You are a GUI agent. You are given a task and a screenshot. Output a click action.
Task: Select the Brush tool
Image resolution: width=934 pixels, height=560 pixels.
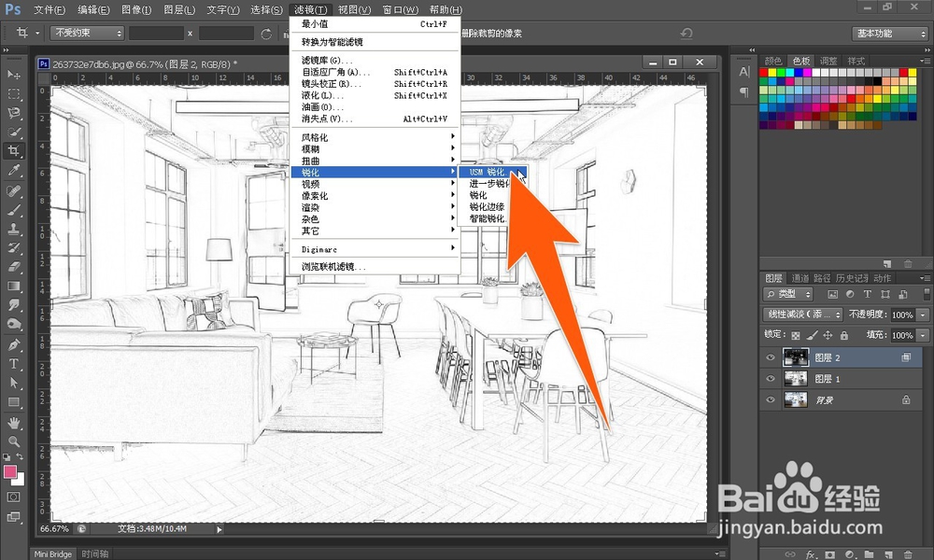pyautogui.click(x=14, y=209)
